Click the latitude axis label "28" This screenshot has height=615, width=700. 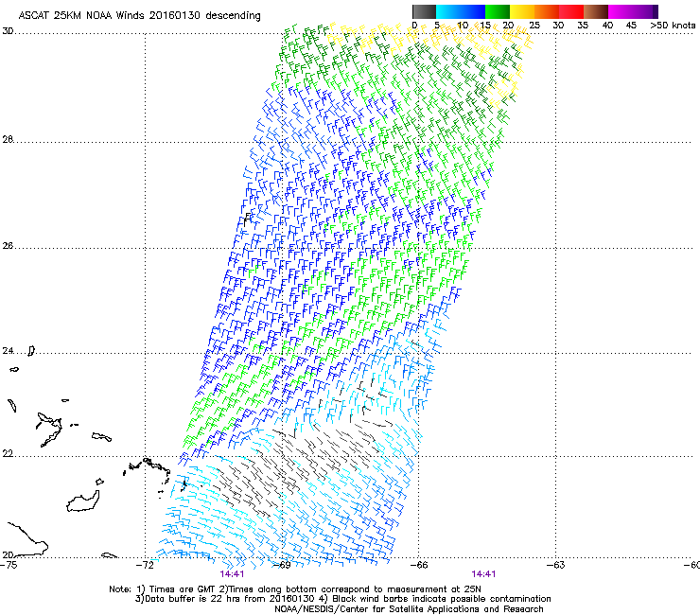tap(8, 140)
